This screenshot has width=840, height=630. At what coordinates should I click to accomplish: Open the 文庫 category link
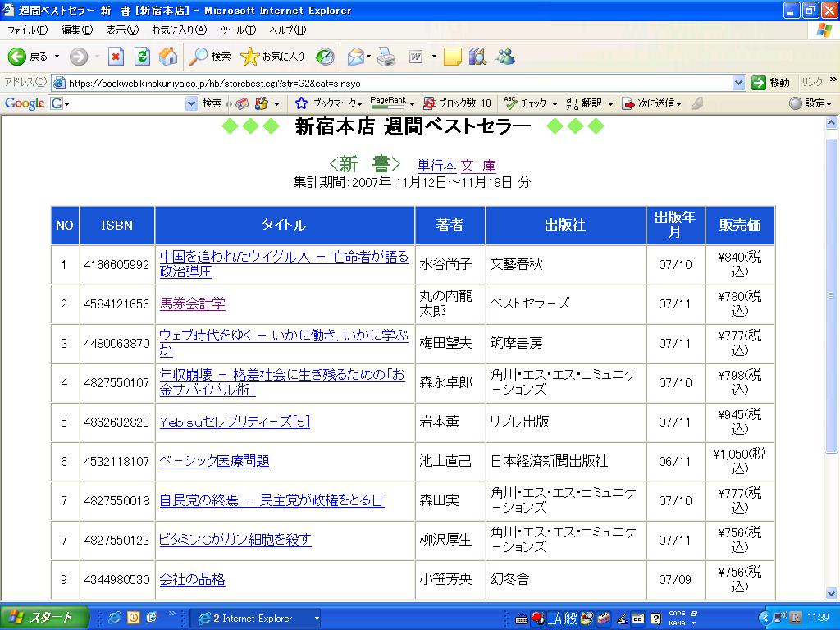(478, 166)
